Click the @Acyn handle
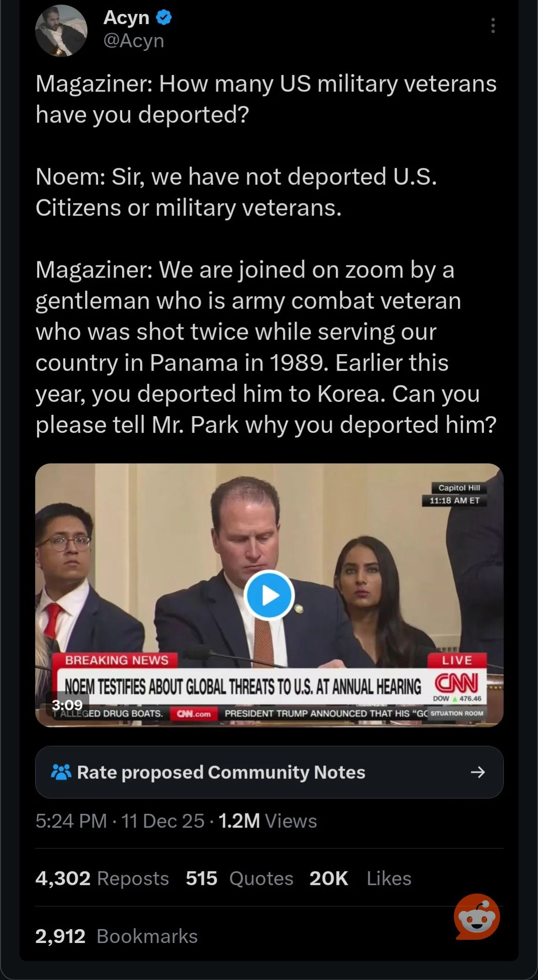Image resolution: width=538 pixels, height=980 pixels. coord(134,41)
